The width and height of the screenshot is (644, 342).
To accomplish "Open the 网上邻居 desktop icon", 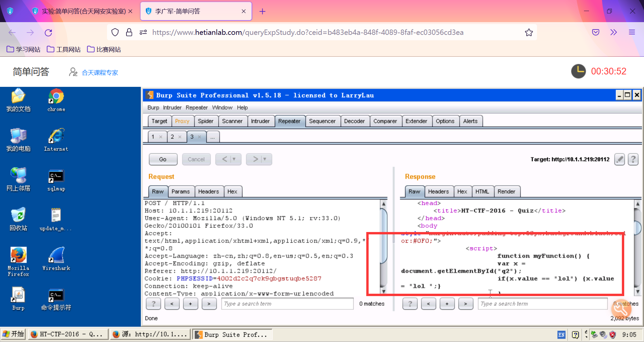I will 18,179.
